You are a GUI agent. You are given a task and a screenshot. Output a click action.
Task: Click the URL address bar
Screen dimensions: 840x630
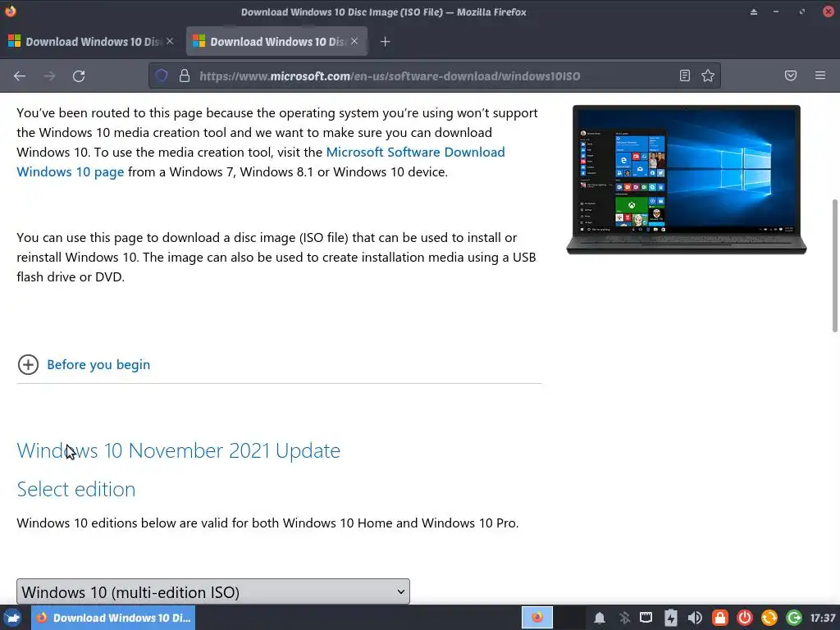click(434, 75)
